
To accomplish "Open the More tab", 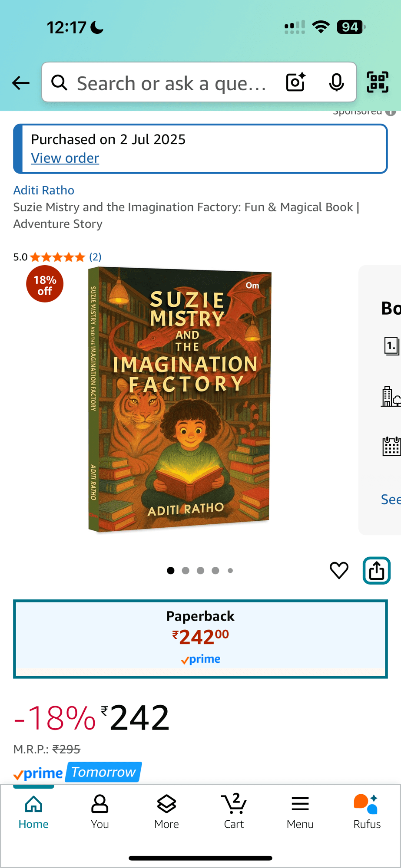I will [166, 811].
